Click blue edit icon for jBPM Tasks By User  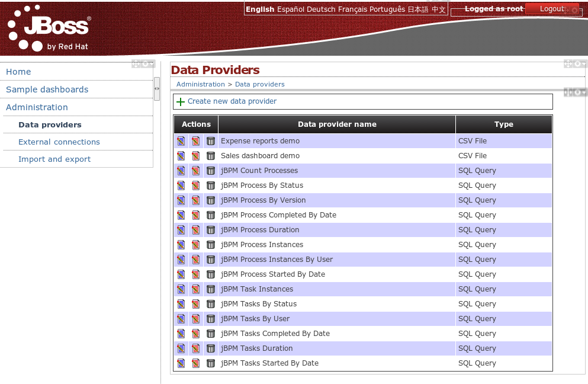[181, 319]
